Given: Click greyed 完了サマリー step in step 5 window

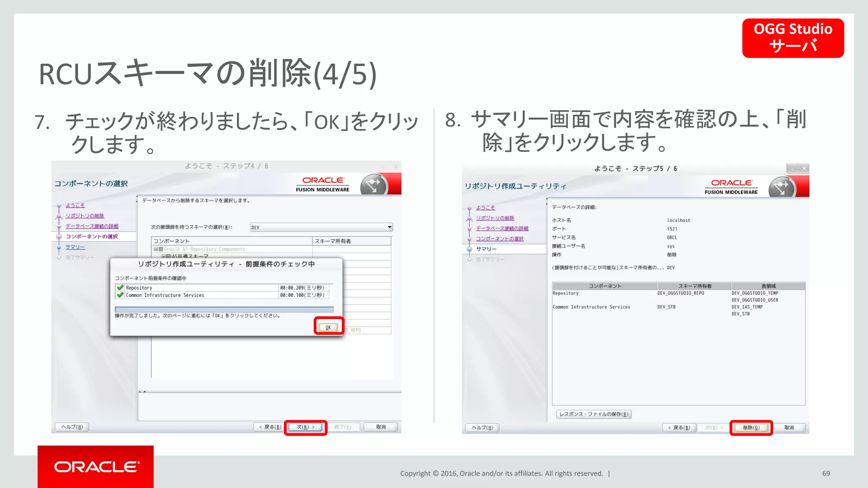Looking at the screenshot, I should pos(490,259).
